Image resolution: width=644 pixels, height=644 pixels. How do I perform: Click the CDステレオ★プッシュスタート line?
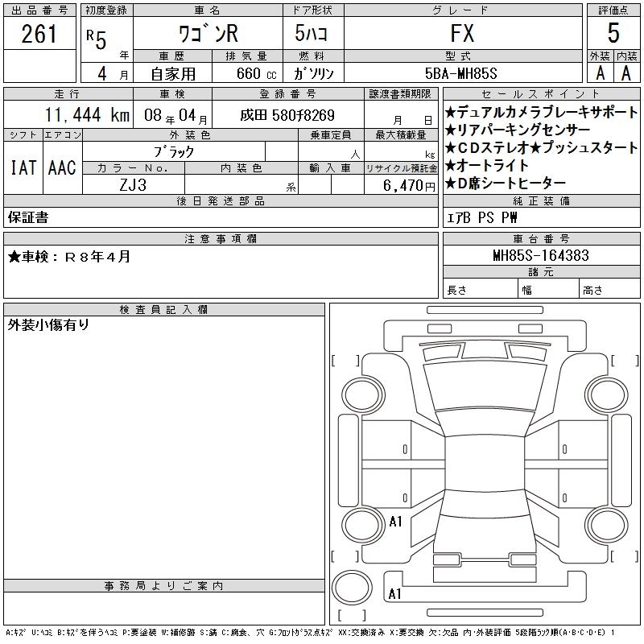pos(542,147)
